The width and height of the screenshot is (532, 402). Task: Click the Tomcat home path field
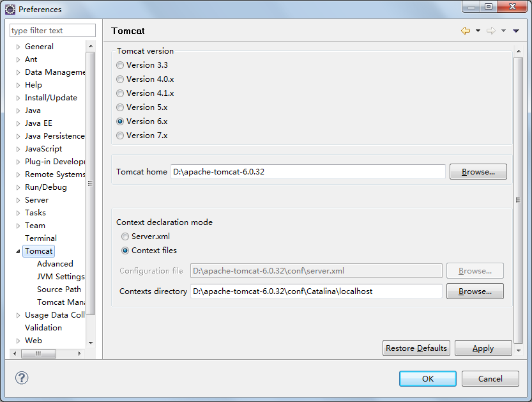point(308,172)
